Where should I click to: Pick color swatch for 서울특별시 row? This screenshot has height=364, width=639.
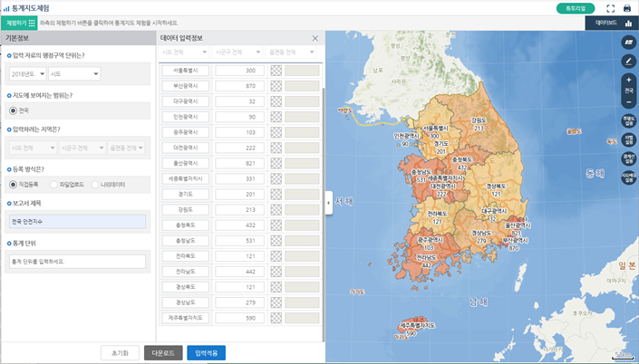point(276,71)
